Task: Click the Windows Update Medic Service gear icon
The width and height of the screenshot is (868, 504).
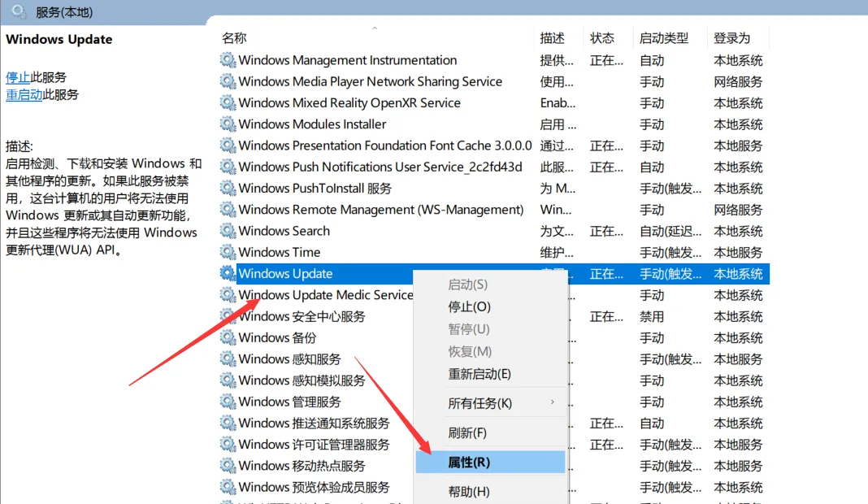Action: [x=228, y=295]
